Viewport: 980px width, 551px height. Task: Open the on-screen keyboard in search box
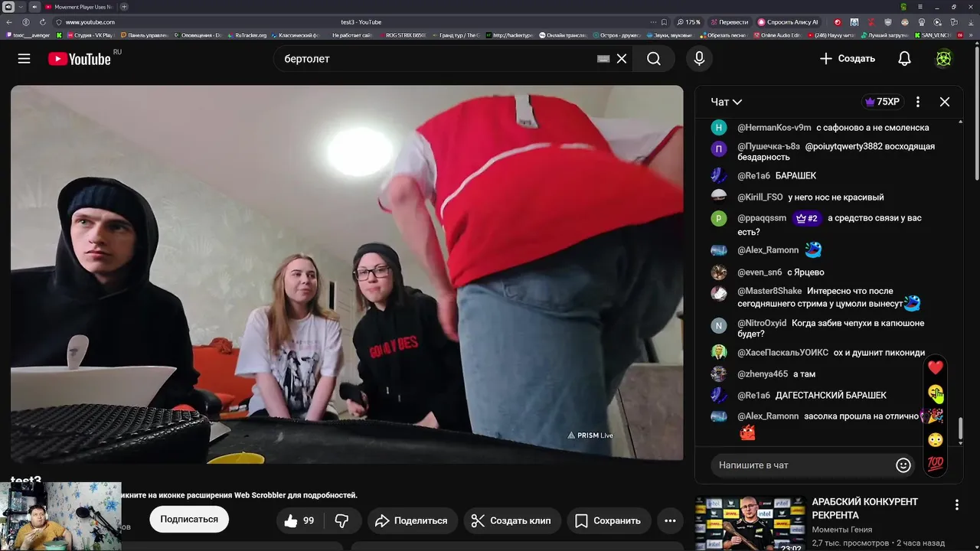click(x=603, y=59)
